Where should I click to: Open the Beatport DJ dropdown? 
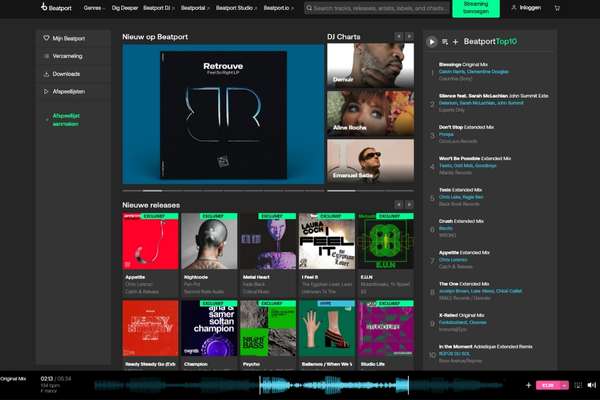(159, 8)
